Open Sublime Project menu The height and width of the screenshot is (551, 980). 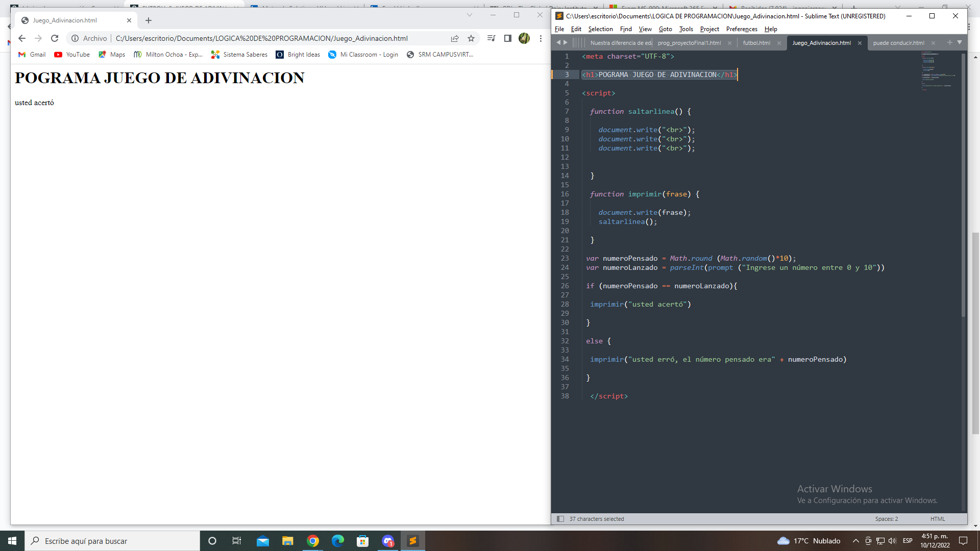click(709, 29)
